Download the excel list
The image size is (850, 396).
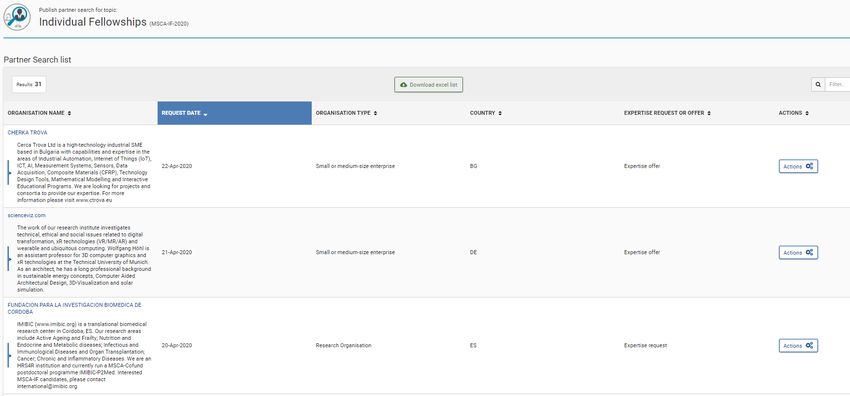pos(429,85)
